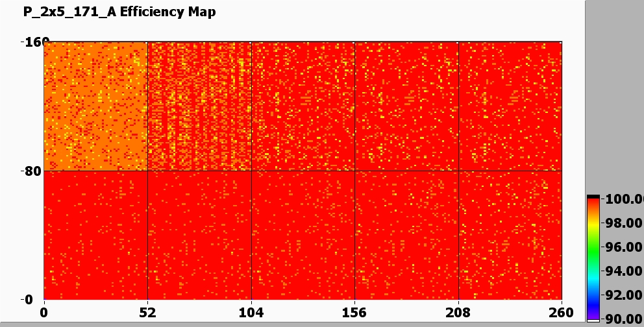The image size is (644, 327).
Task: Click the bottom-right panel of efficiency map
Action: coord(510,235)
